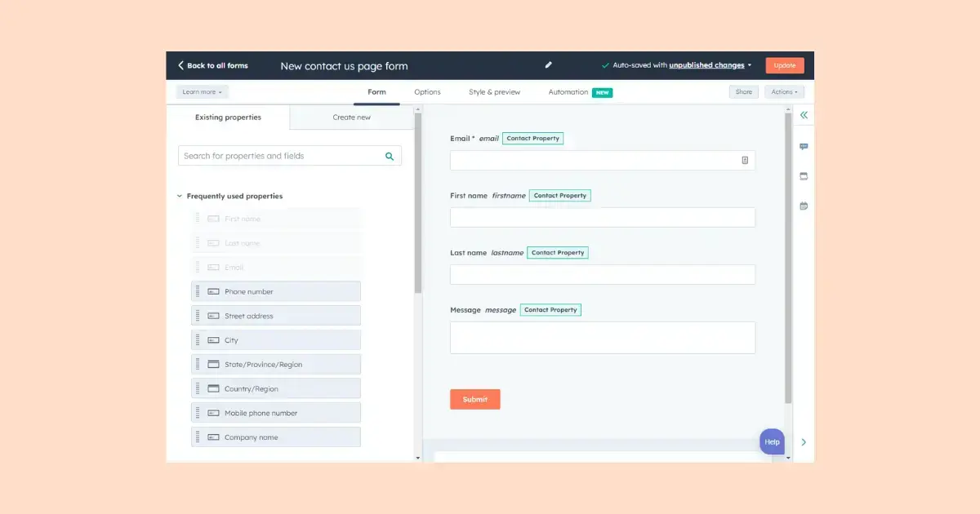The width and height of the screenshot is (980, 514).
Task: Collapse the Frequently used properties section
Action: pyautogui.click(x=179, y=196)
